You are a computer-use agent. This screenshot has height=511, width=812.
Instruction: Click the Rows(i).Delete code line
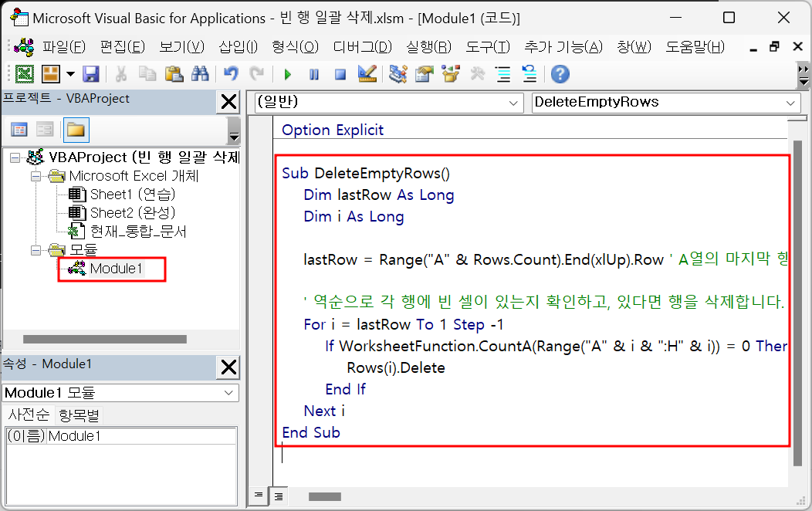coord(396,367)
